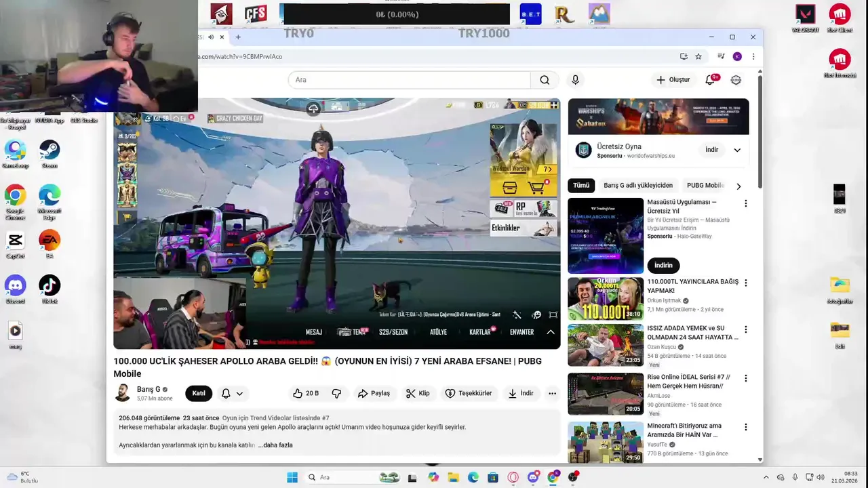Click Teşekkürler button

click(469, 393)
